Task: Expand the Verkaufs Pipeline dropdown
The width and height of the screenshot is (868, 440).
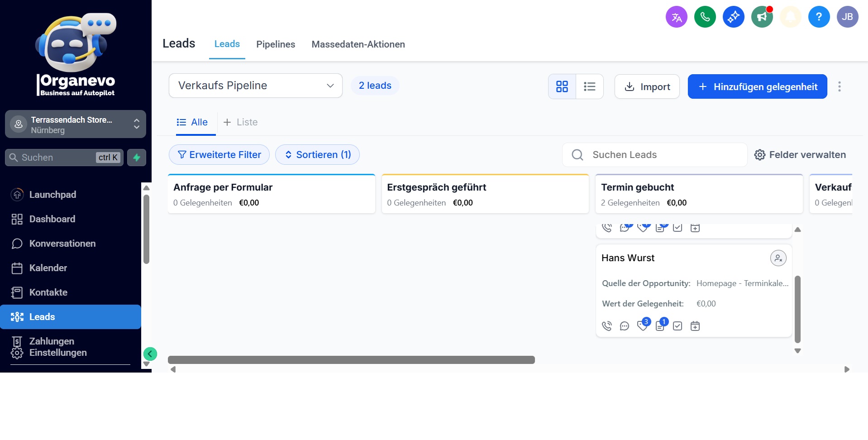Action: coord(255,86)
